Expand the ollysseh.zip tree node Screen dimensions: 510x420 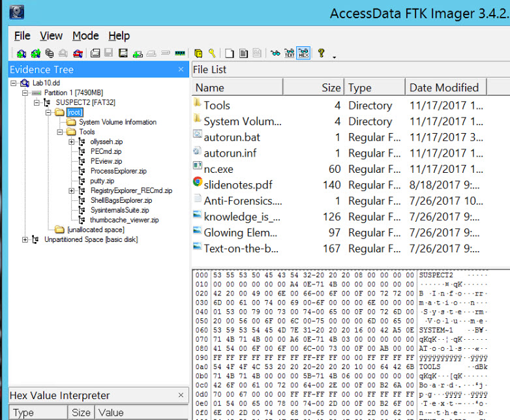[72, 142]
